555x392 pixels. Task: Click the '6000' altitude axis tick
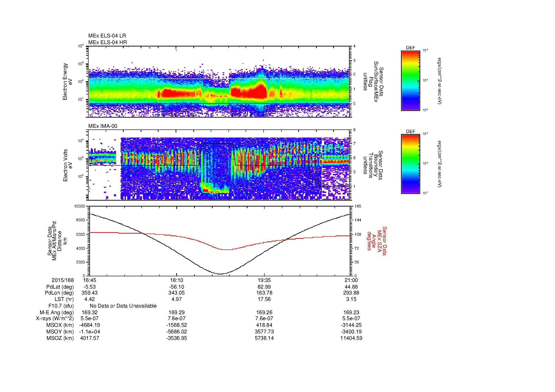[81, 234]
